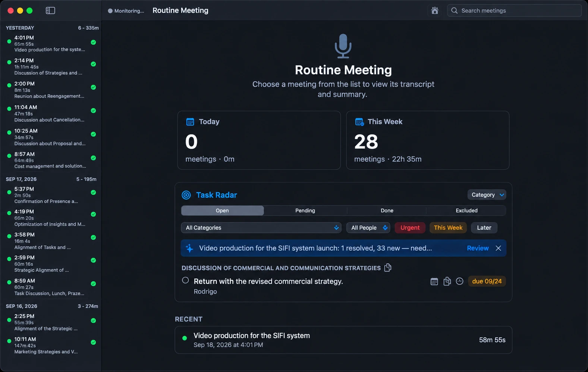Switch to the Open tab

(x=222, y=210)
